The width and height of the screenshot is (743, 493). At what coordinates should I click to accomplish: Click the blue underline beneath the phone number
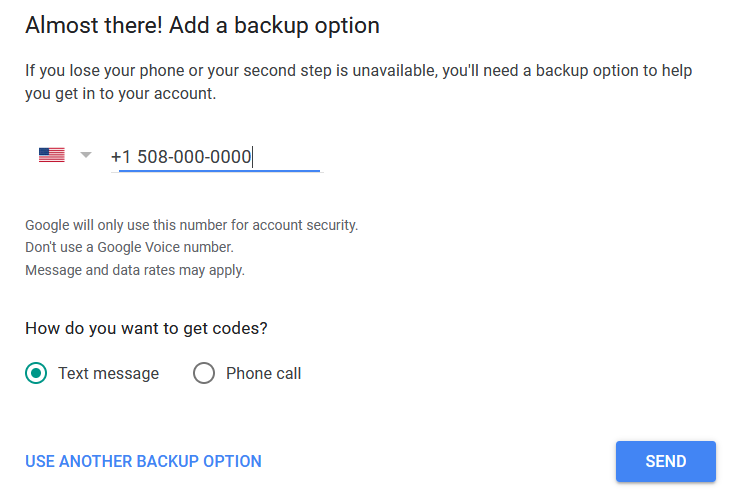(219, 171)
